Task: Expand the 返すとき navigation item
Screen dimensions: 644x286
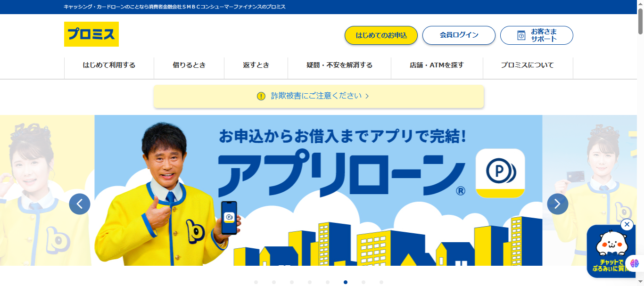Action: pos(256,65)
